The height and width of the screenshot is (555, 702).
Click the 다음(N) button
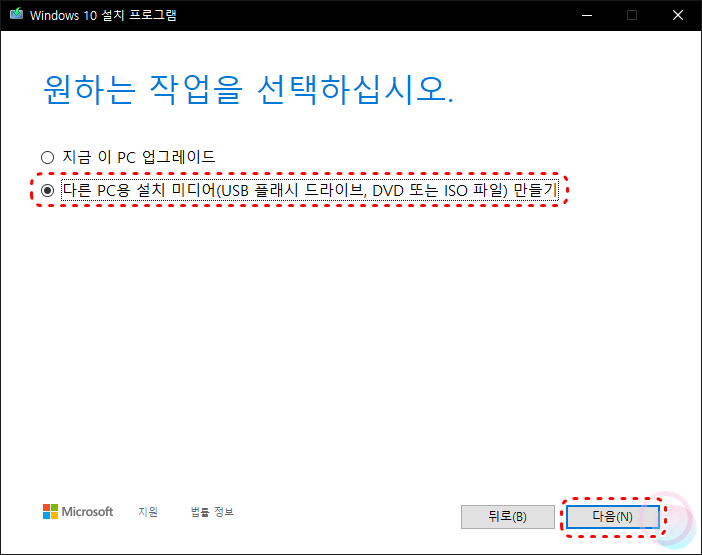[x=612, y=517]
